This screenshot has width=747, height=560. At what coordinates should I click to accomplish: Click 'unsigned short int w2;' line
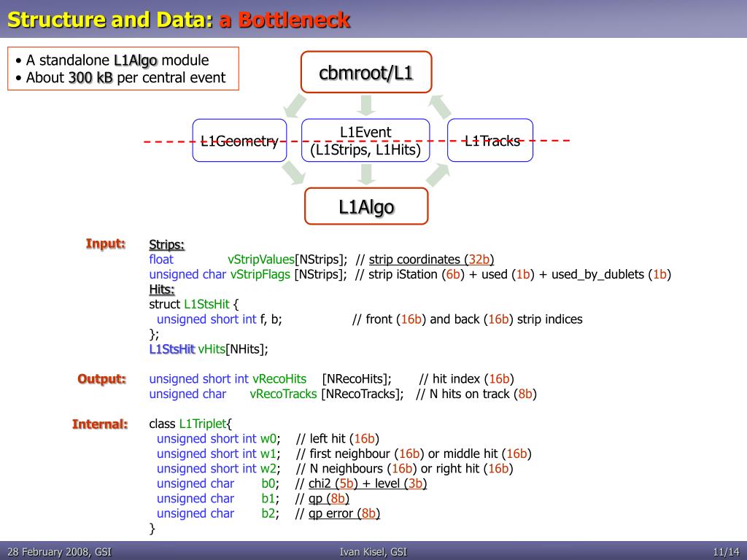tap(219, 469)
